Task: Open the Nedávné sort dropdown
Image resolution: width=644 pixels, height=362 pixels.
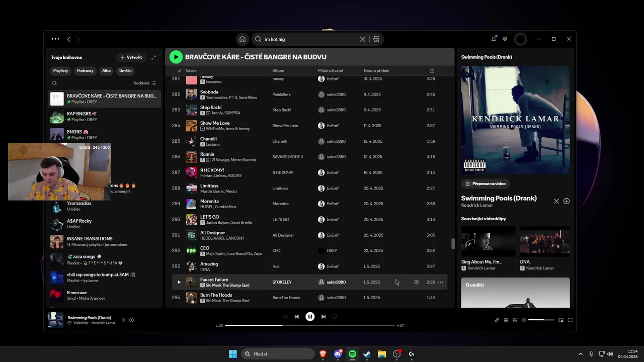Action: click(145, 83)
